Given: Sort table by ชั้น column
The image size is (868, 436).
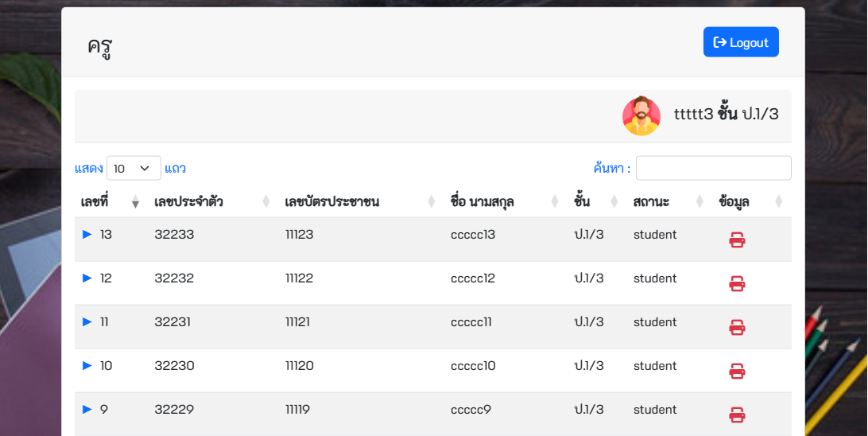Looking at the screenshot, I should coord(597,201).
